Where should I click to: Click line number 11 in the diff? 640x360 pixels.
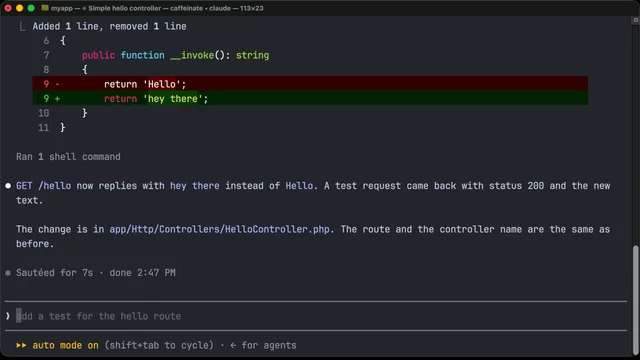tap(44, 128)
